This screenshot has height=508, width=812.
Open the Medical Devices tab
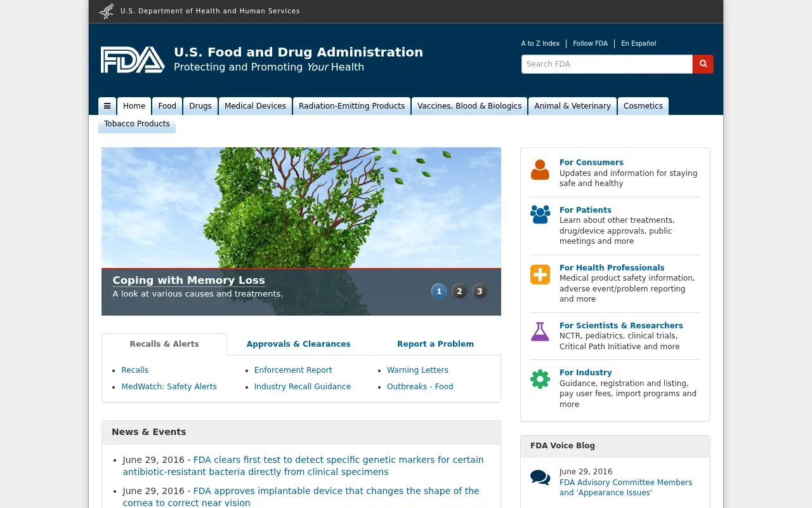pyautogui.click(x=255, y=106)
